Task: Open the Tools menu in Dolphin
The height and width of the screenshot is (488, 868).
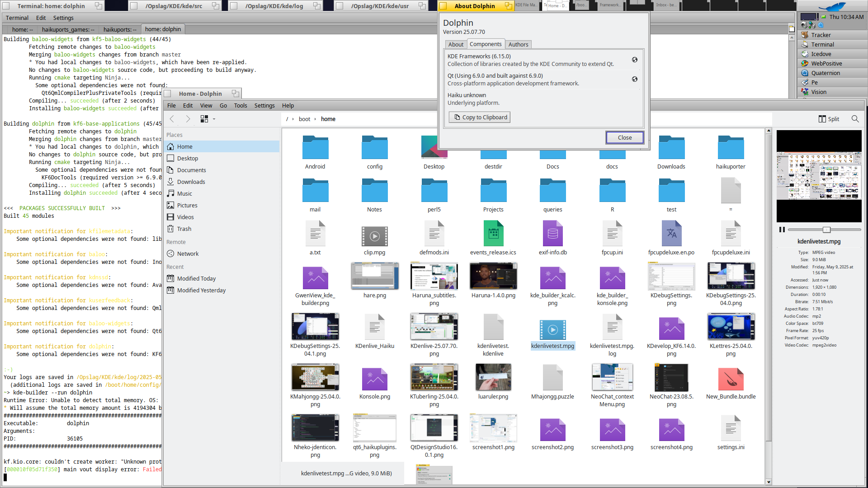Action: tap(240, 105)
